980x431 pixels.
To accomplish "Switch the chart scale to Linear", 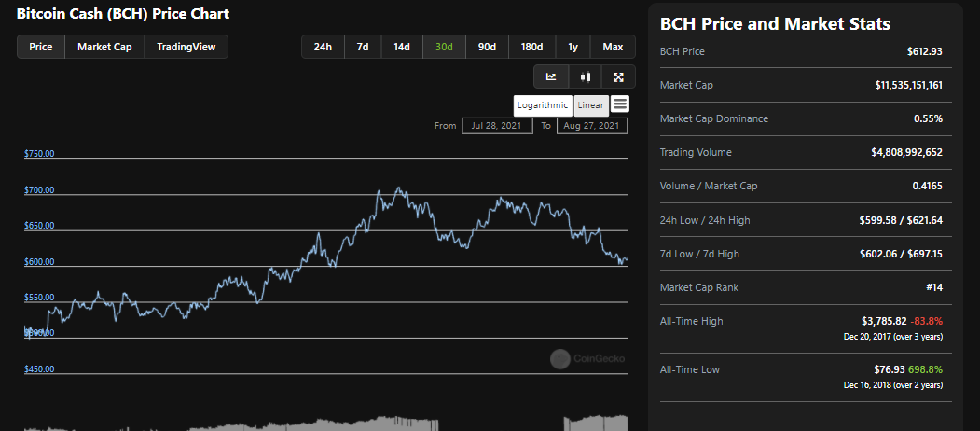I will click(x=590, y=105).
